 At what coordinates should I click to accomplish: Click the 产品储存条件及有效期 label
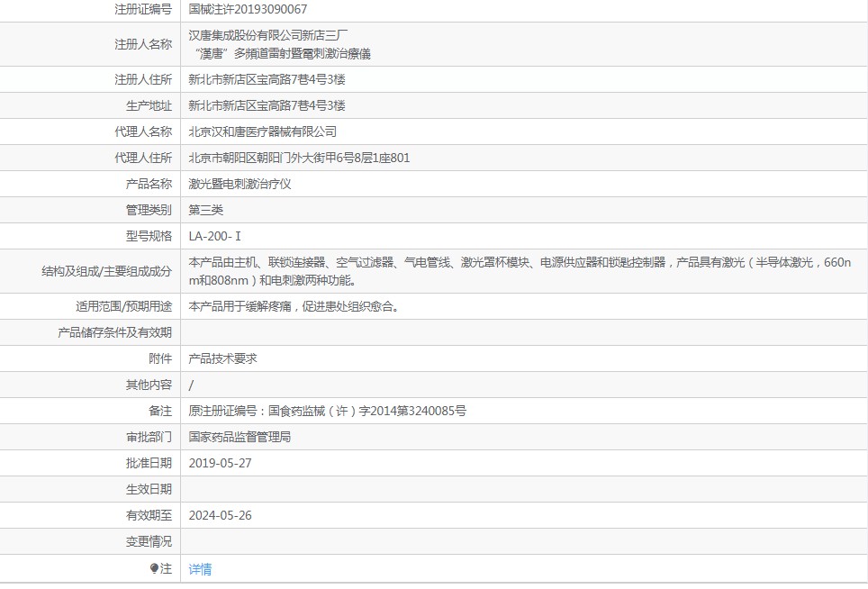(115, 332)
